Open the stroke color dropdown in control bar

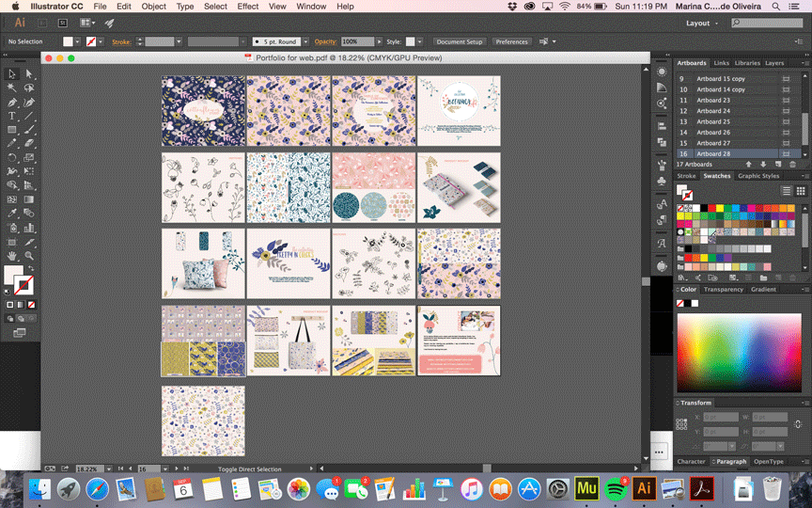pos(101,42)
